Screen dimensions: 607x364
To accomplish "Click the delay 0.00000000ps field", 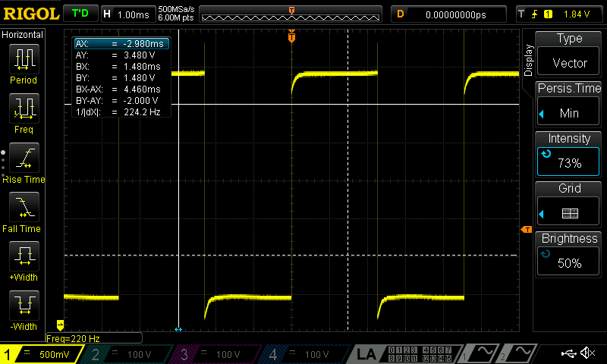I will click(448, 14).
